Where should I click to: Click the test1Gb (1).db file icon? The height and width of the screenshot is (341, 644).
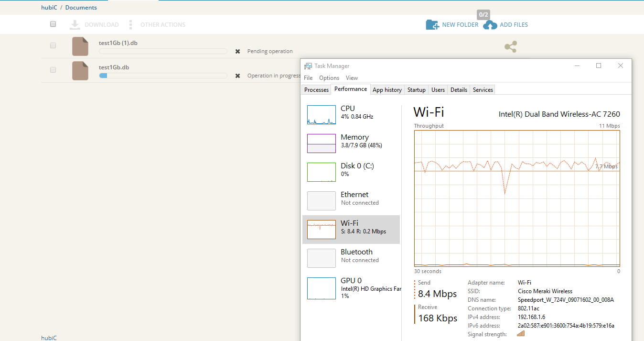(80, 46)
